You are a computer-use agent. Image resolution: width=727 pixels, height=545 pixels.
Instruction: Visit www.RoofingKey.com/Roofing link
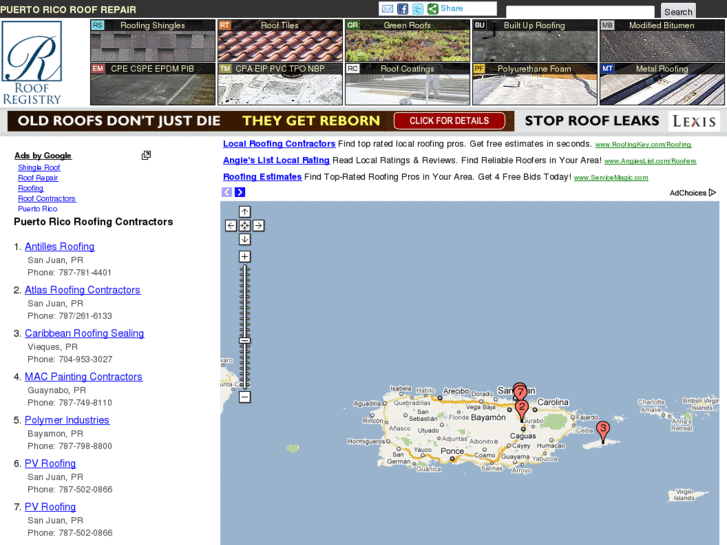click(643, 145)
